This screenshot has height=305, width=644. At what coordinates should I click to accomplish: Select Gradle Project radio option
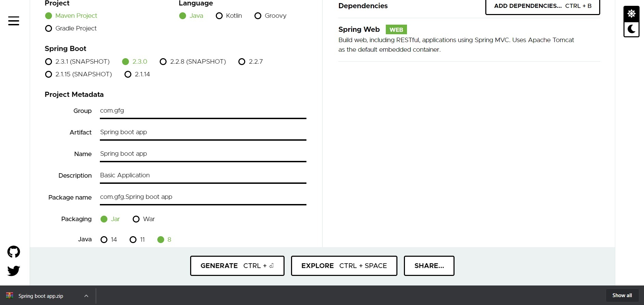point(71,28)
